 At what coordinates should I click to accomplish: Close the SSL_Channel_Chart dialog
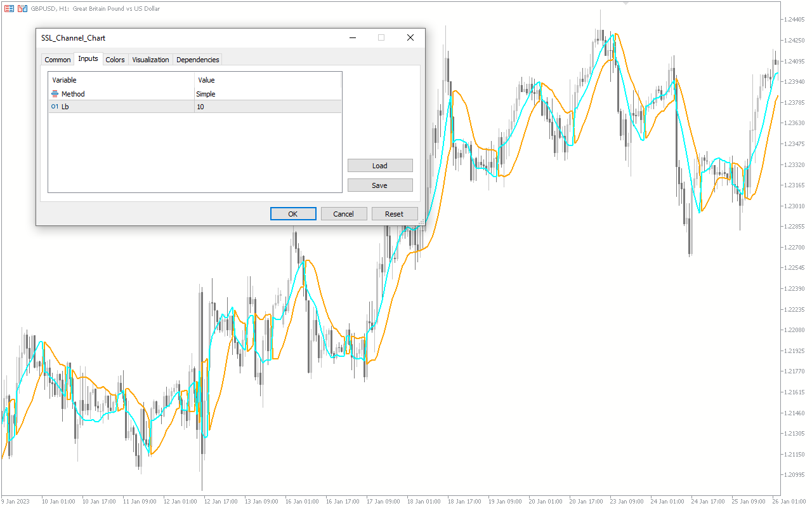coord(410,38)
